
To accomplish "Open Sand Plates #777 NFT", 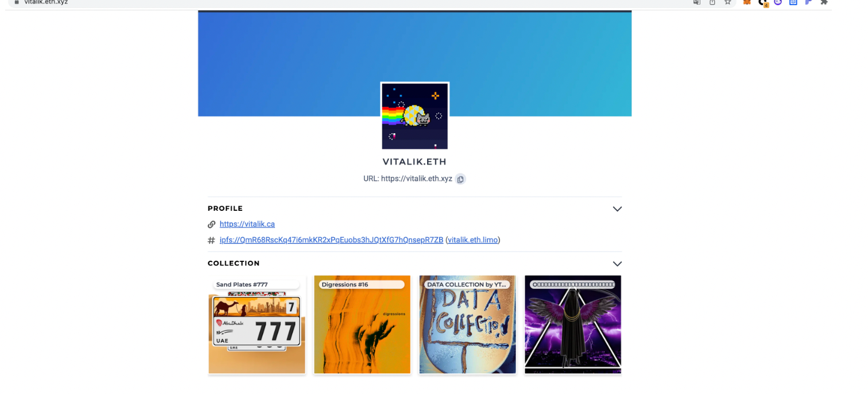I will click(257, 325).
